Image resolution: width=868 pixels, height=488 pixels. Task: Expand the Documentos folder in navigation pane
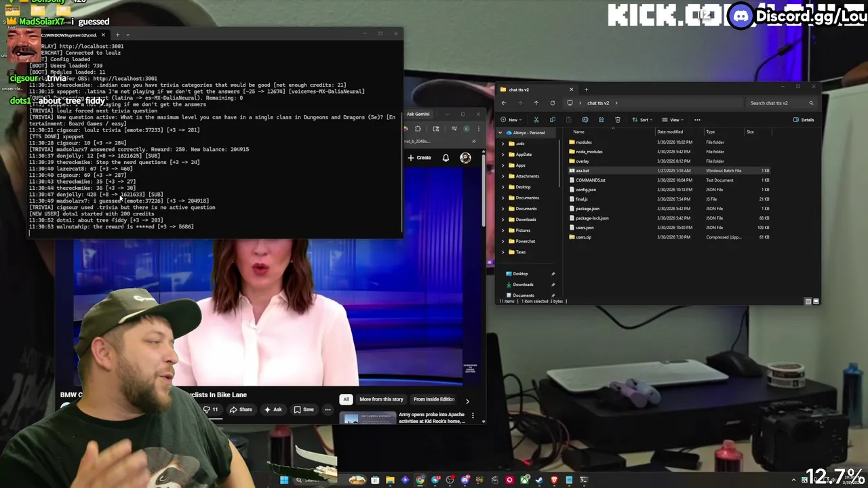504,198
